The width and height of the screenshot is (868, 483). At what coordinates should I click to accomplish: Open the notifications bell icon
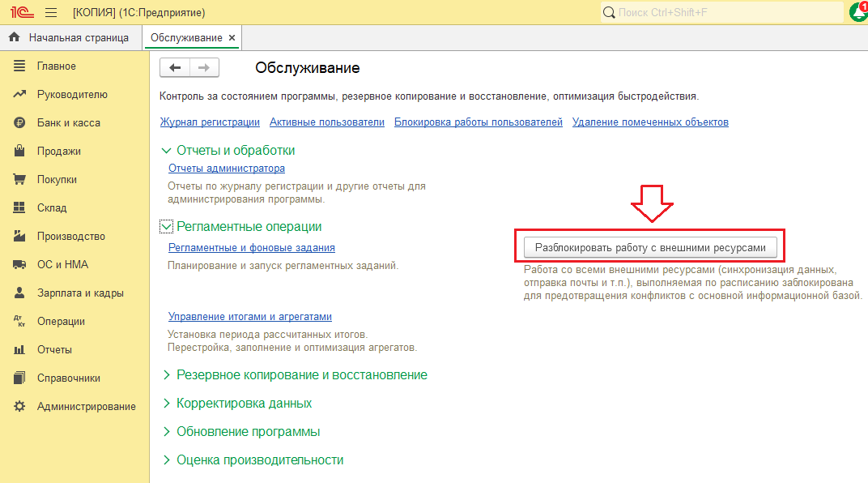point(858,11)
